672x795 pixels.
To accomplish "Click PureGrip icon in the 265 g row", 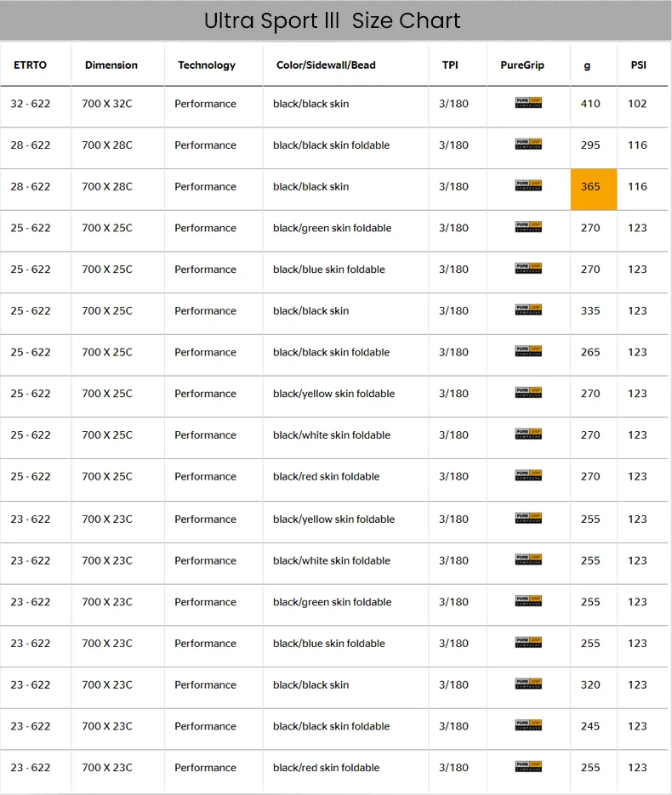I will [528, 351].
